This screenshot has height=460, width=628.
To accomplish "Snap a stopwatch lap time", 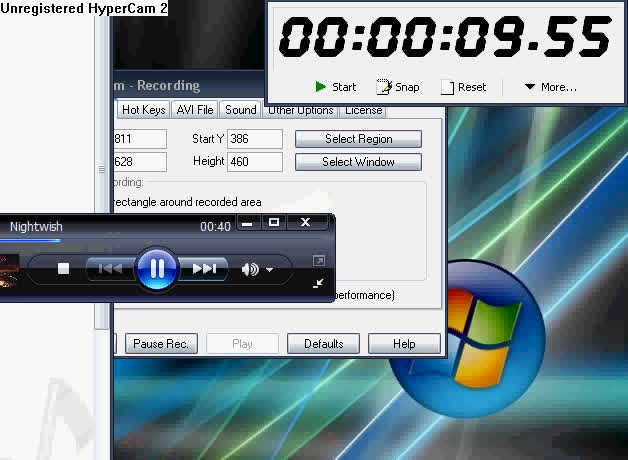I will point(398,87).
